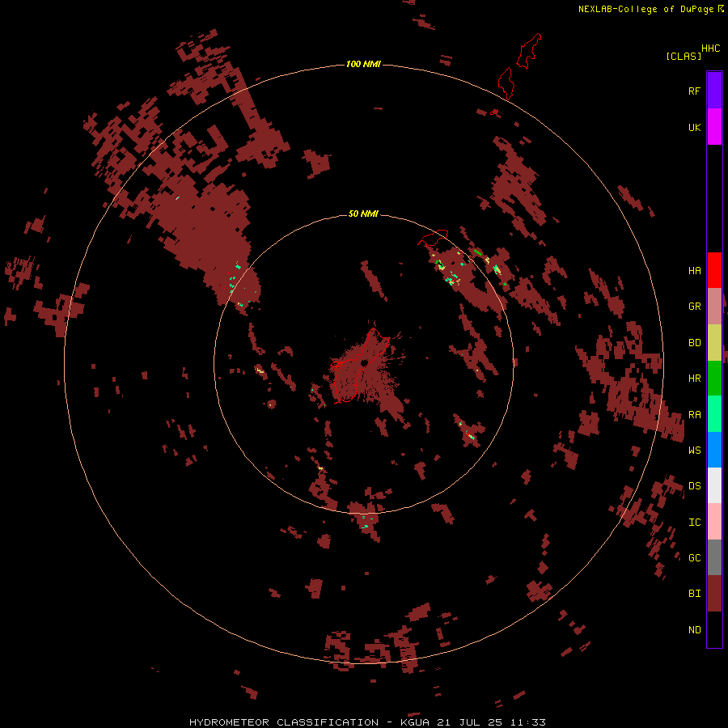
Task: Click the yellow BD legend color swatch
Action: pyautogui.click(x=714, y=343)
